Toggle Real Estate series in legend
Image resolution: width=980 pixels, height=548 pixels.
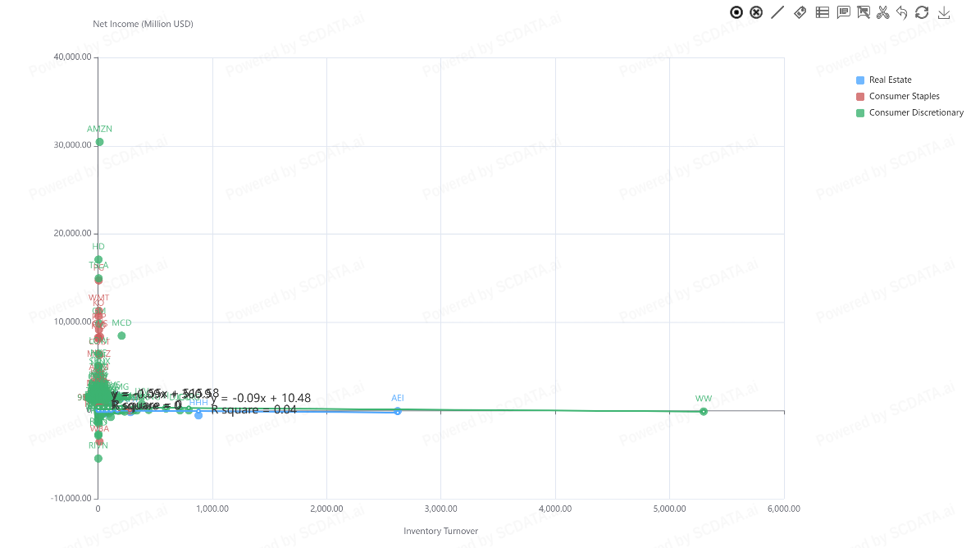890,80
